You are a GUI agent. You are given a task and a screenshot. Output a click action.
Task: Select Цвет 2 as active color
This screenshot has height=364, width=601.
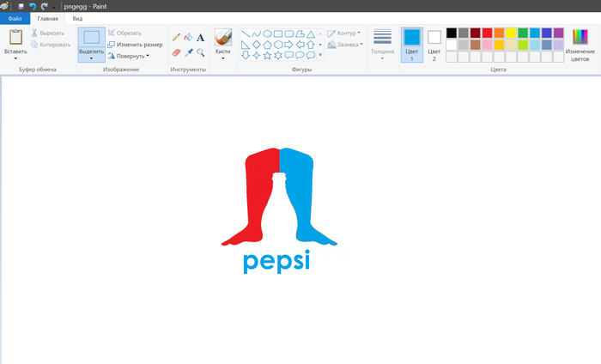tap(434, 44)
